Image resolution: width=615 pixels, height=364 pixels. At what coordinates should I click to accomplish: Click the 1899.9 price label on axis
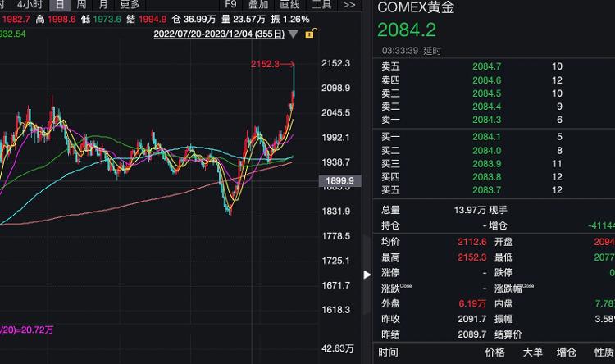[339, 180]
